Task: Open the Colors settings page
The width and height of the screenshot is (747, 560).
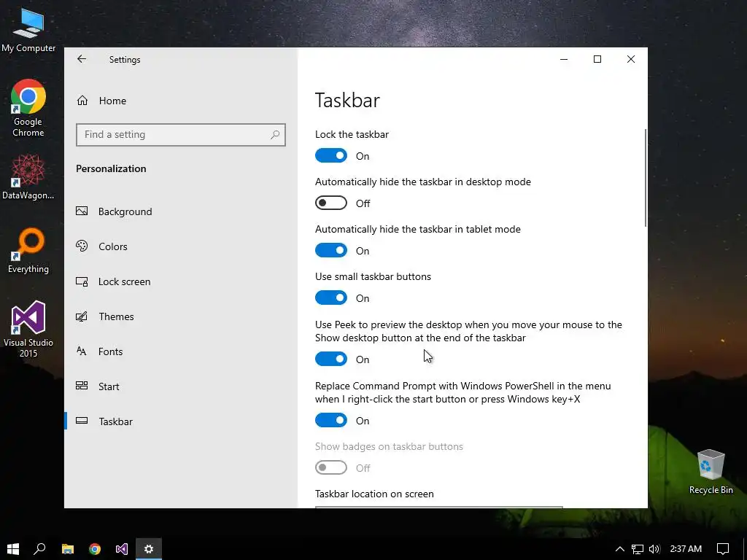Action: [181, 246]
